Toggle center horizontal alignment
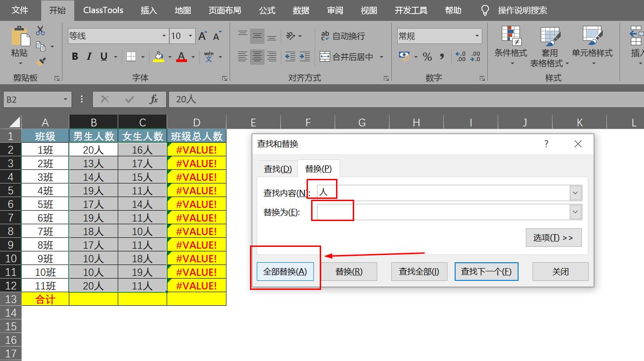This screenshot has height=361, width=644. (x=257, y=57)
